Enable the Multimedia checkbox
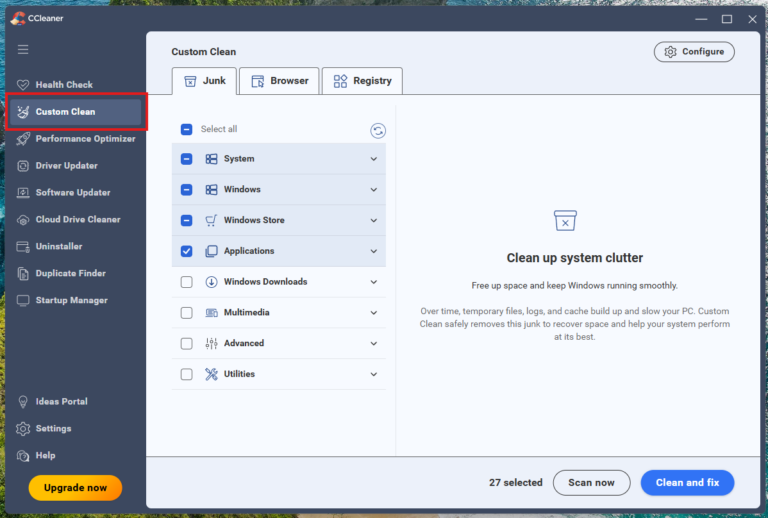 [x=186, y=313]
